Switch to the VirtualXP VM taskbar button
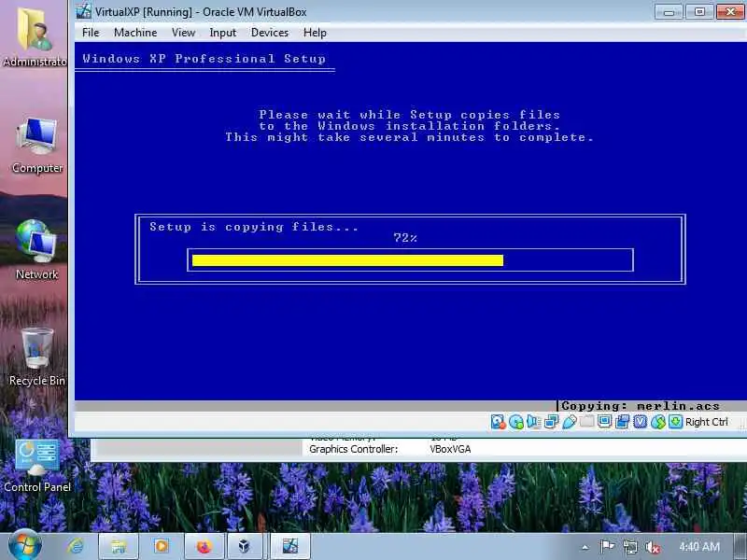747x560 pixels. 290,546
